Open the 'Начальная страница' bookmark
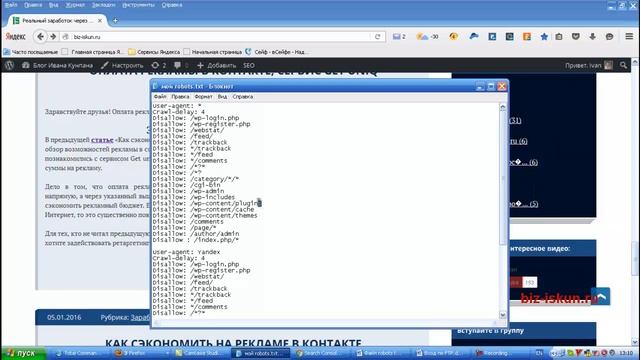 click(x=213, y=52)
